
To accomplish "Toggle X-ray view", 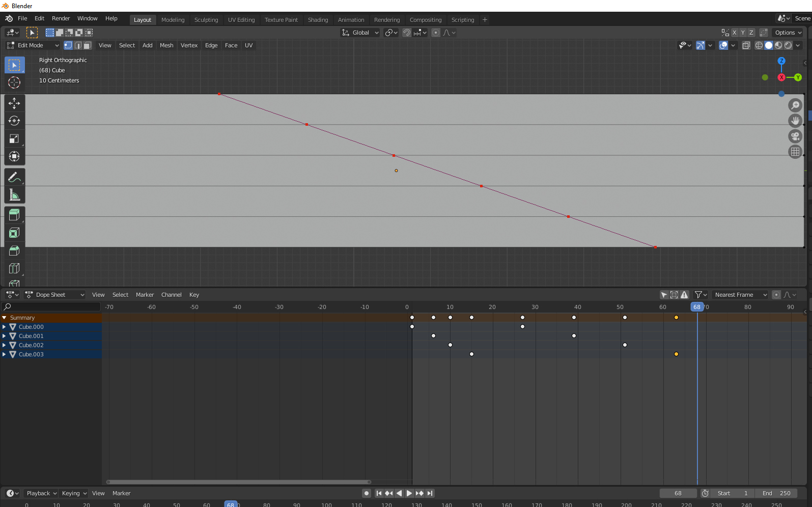I will pyautogui.click(x=746, y=45).
